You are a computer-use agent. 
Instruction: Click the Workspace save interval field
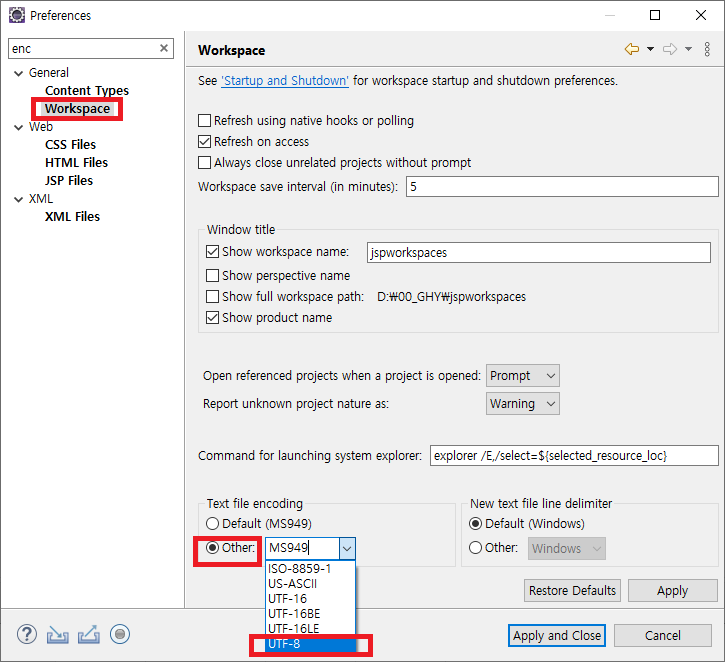point(562,186)
